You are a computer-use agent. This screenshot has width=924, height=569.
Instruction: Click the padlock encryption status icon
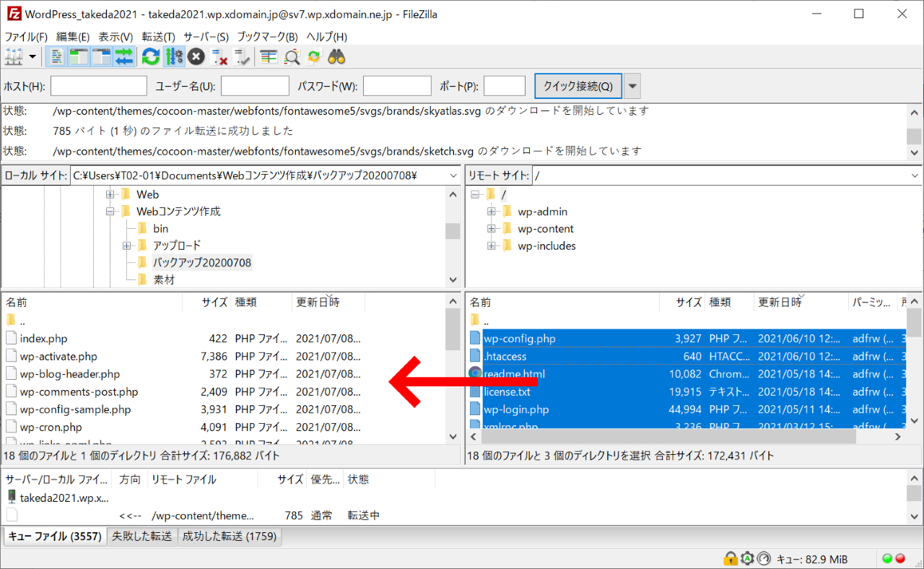(731, 559)
